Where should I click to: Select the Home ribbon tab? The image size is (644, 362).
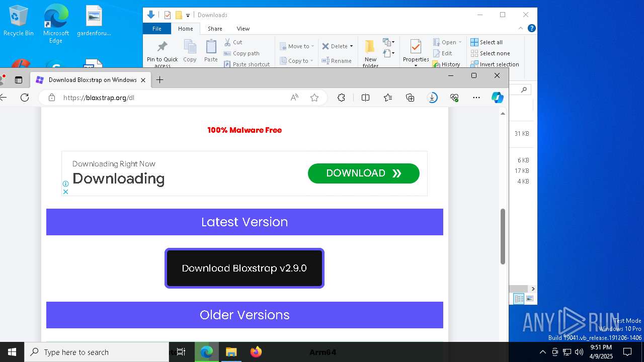click(x=185, y=29)
